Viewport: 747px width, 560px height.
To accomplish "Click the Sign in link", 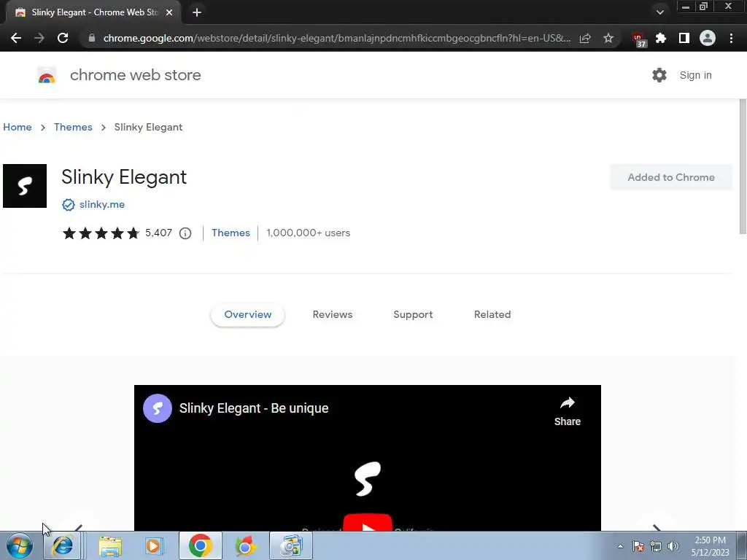I will pos(695,75).
